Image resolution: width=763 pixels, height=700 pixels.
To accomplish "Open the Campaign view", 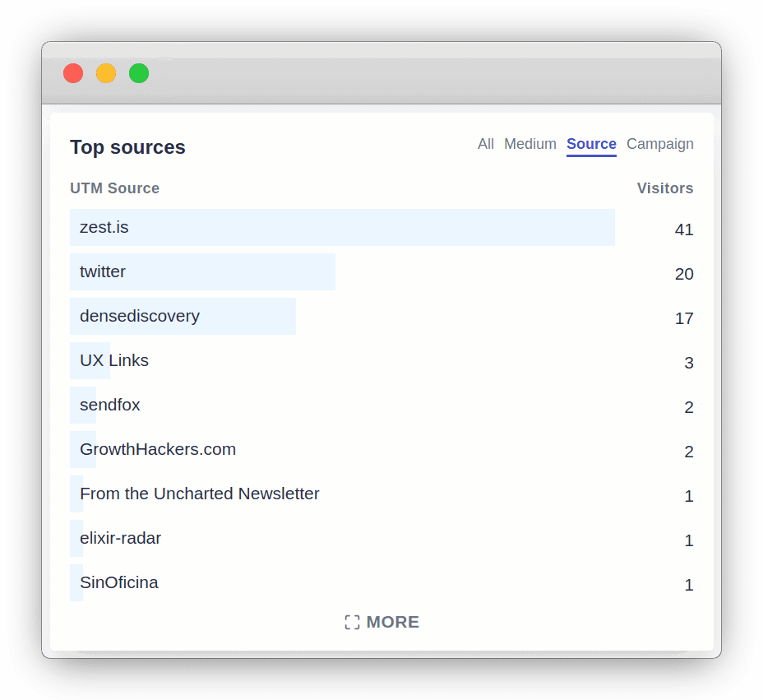I will point(659,144).
